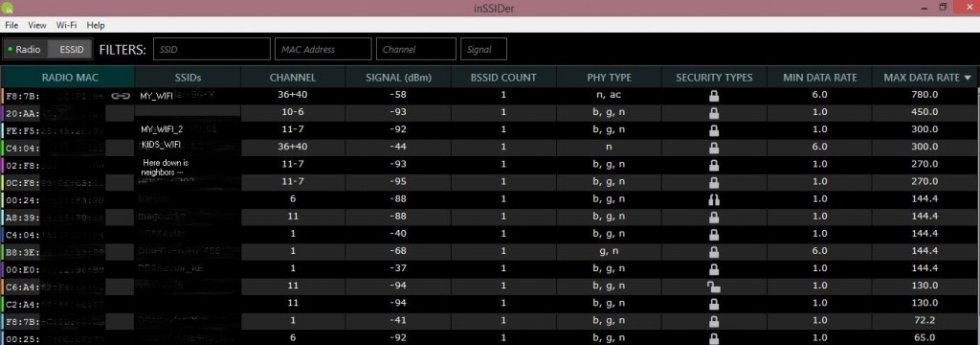Click the MAC Address filter field

pos(323,50)
